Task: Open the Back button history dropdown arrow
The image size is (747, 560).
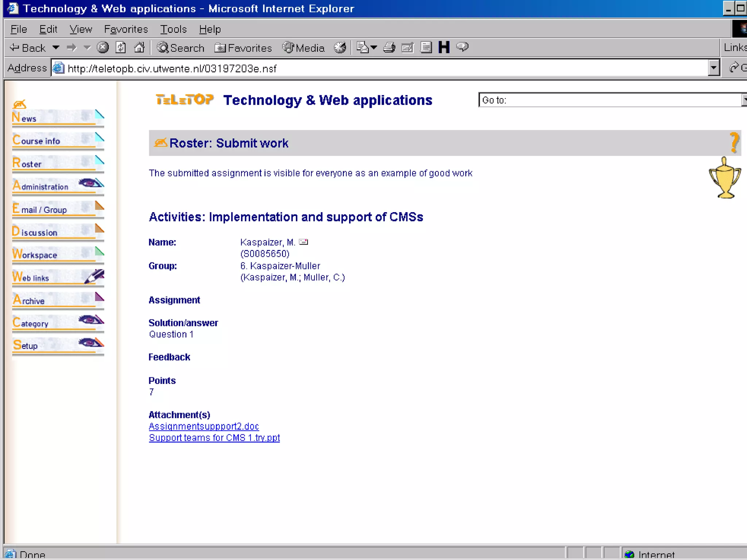Action: tap(56, 48)
